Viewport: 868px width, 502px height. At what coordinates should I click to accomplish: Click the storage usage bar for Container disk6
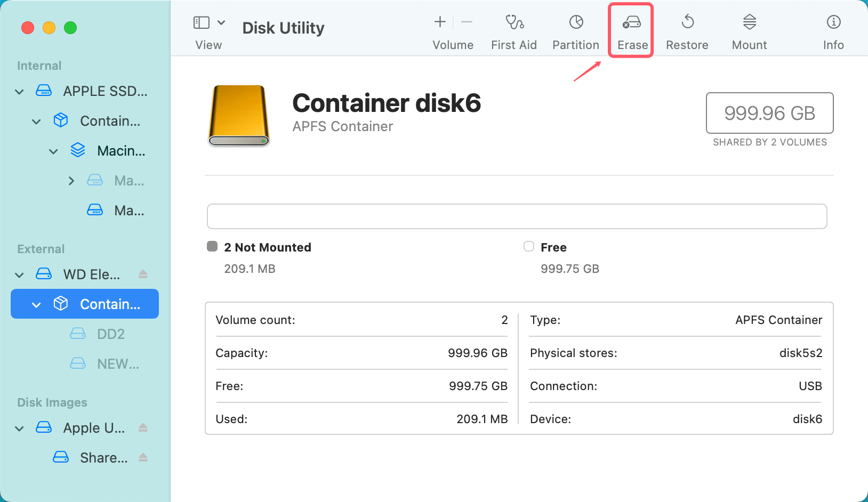pos(516,216)
